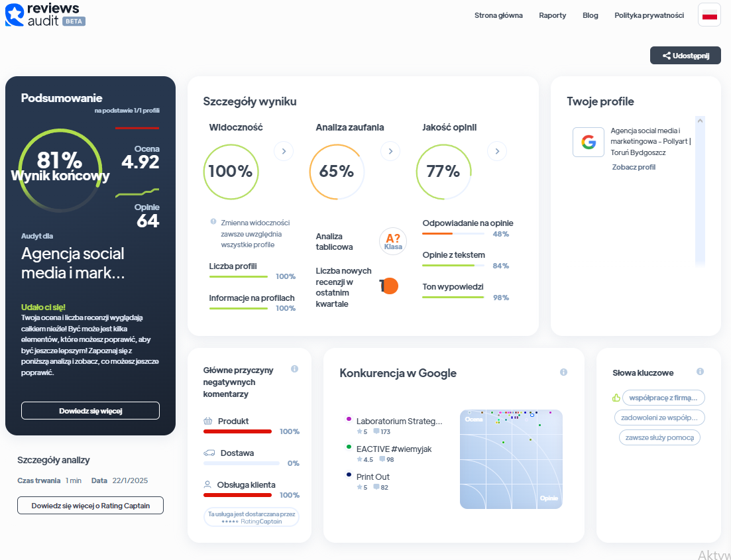Click the thumbs-up keyword icon
Image resolution: width=731 pixels, height=560 pixels.
tap(616, 398)
